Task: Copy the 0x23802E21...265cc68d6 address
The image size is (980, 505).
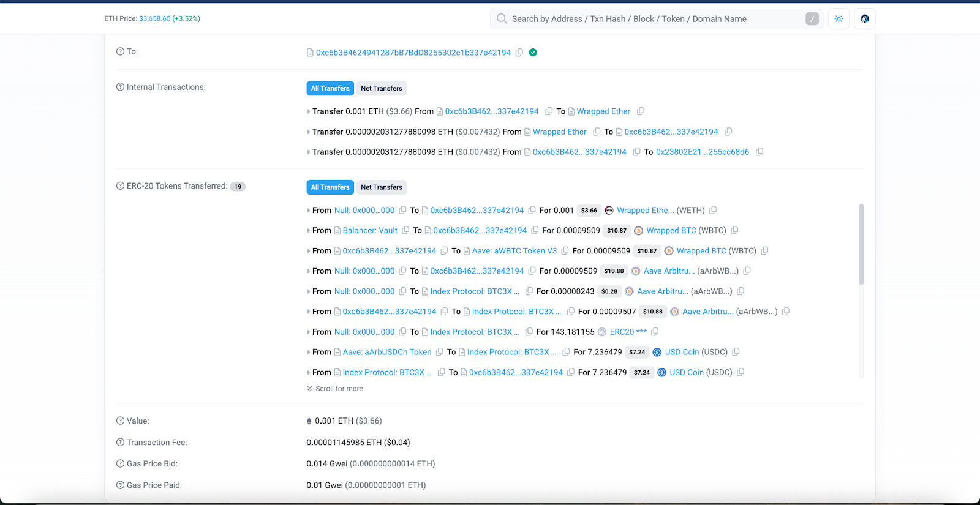Action: (x=759, y=152)
